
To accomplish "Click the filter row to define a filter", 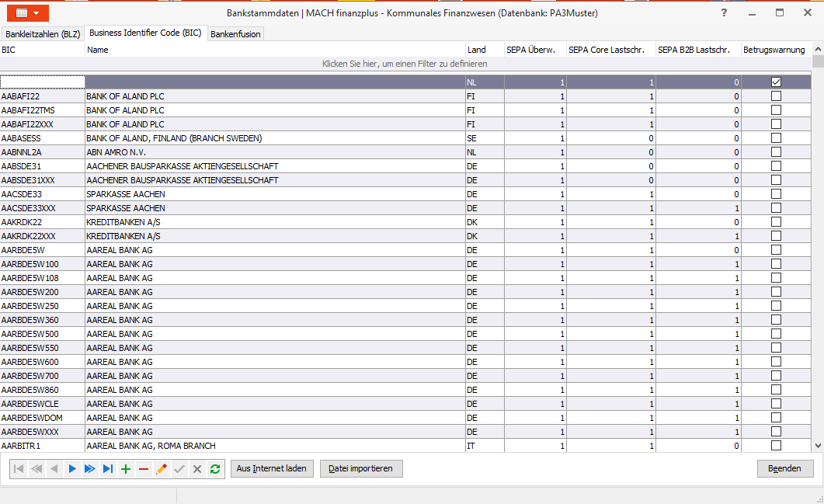I will click(405, 64).
